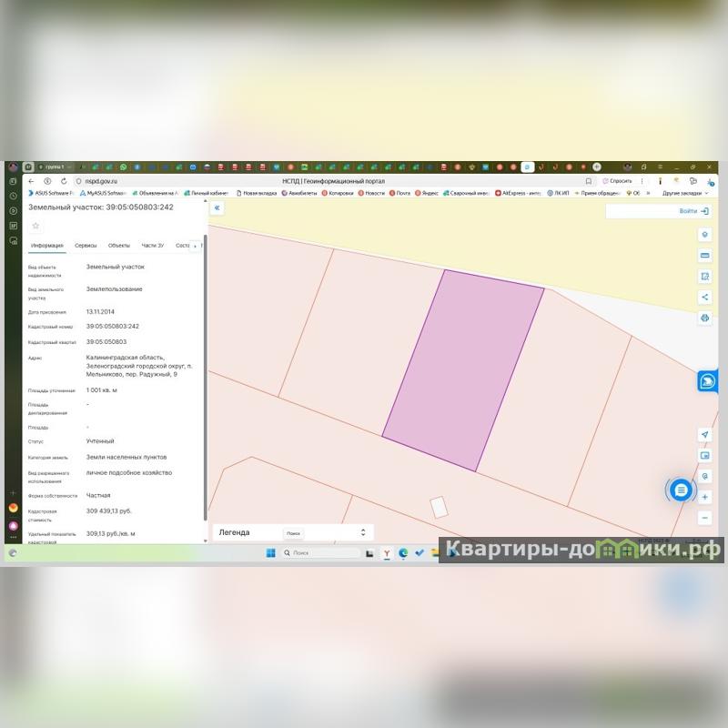Click the geolocation arrow button
Viewport: 728px width, 728px height.
(704, 435)
